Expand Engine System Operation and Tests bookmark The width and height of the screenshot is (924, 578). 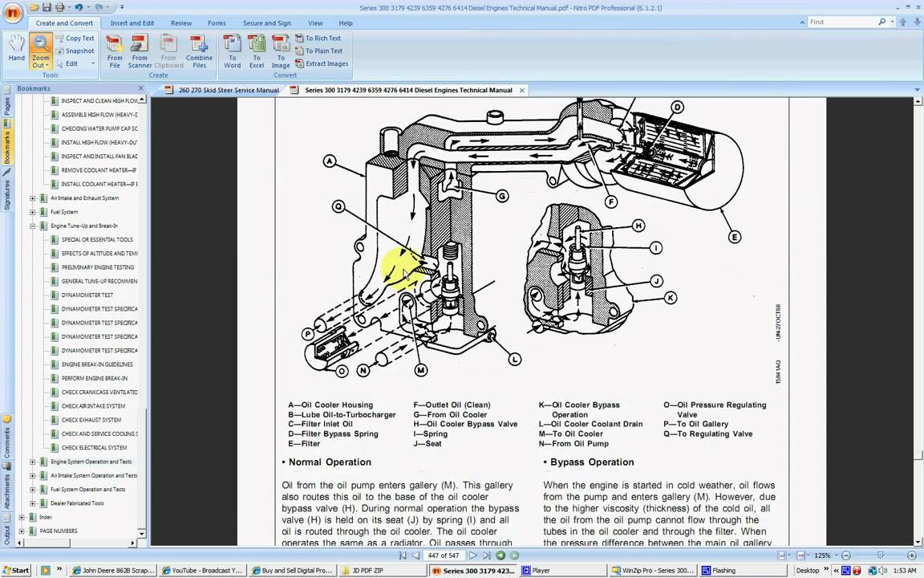pos(32,462)
